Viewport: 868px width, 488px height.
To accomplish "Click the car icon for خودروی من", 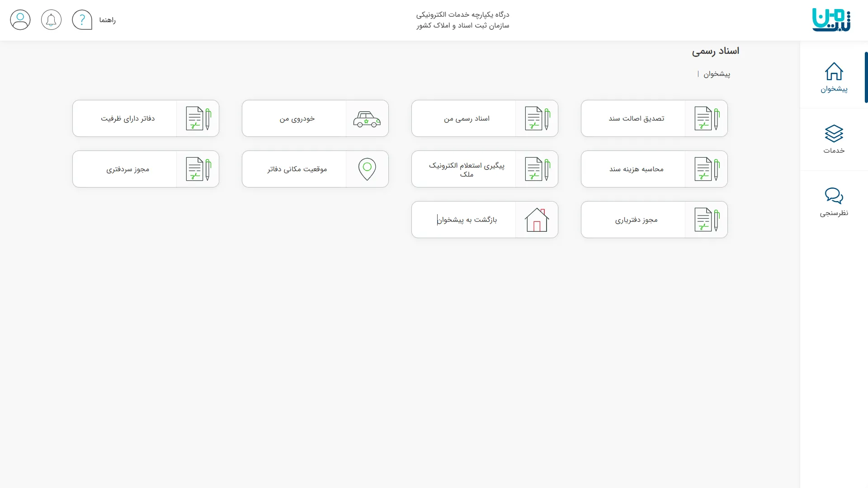I will point(367,119).
